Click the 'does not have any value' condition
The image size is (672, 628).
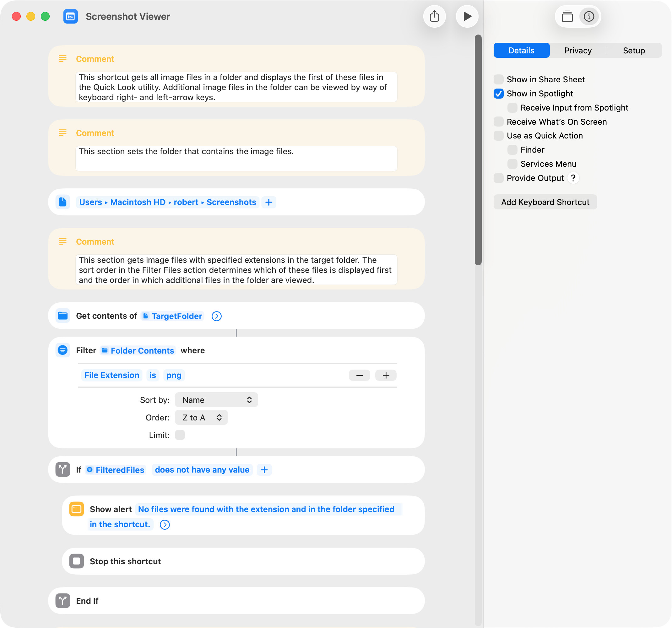pyautogui.click(x=202, y=469)
